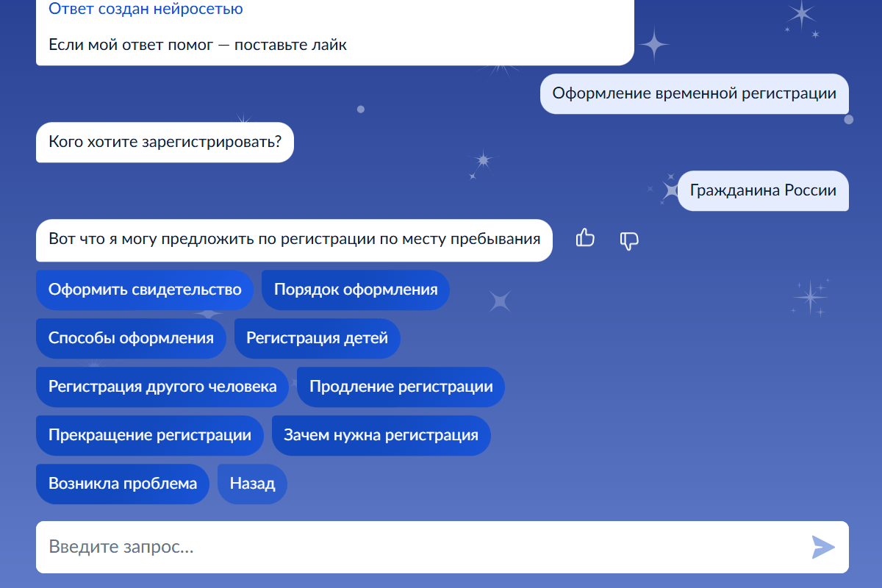Click the 'Введите запрос' input field

294,547
